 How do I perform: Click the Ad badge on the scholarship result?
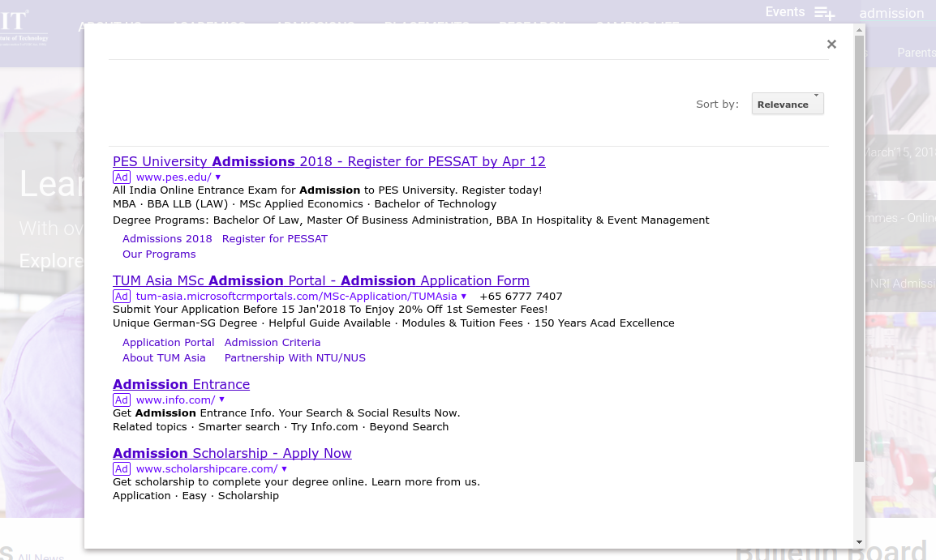121,468
